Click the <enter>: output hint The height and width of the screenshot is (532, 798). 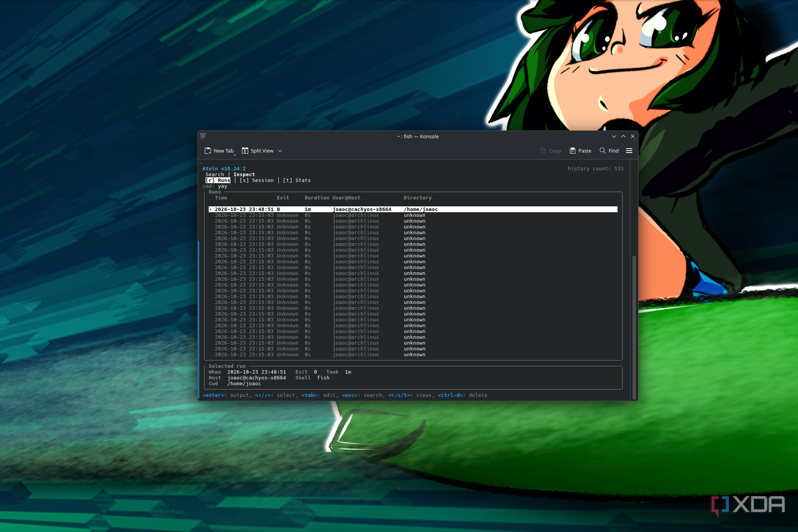pos(226,395)
